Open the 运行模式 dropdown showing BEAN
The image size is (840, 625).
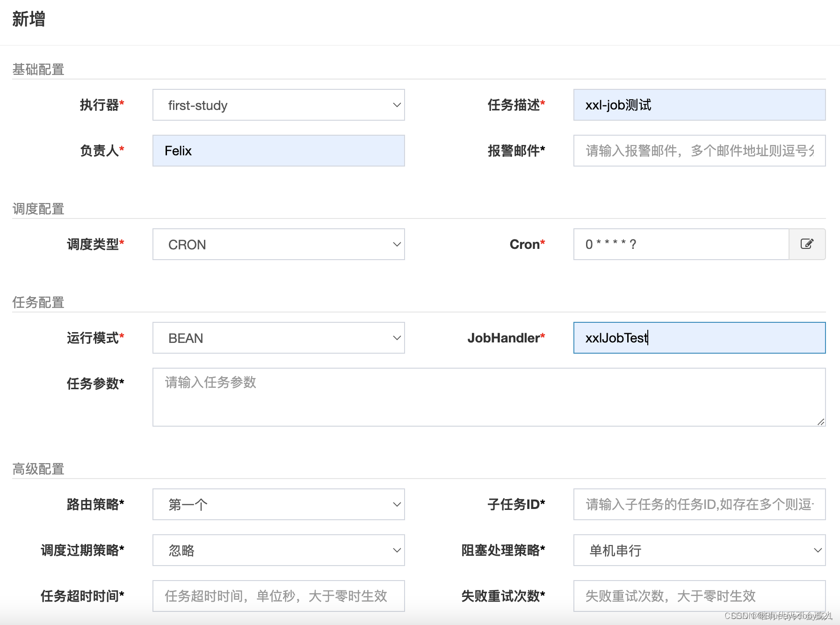[x=279, y=338]
